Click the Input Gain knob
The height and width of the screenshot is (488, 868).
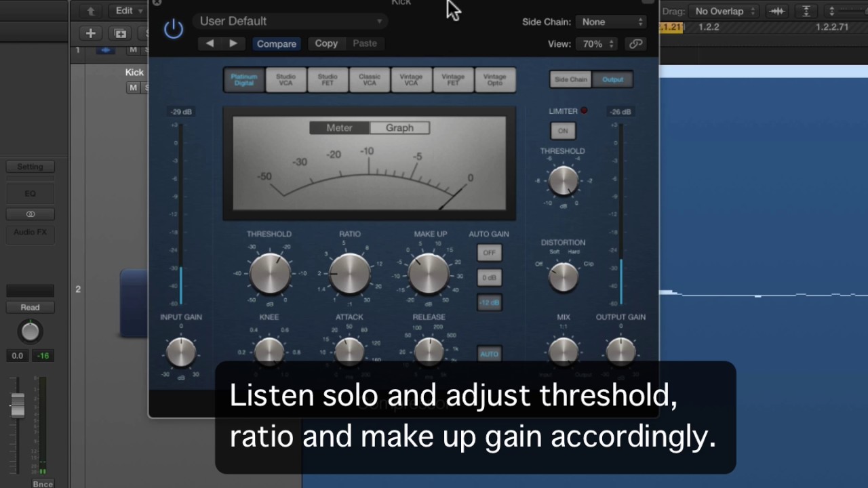(181, 352)
